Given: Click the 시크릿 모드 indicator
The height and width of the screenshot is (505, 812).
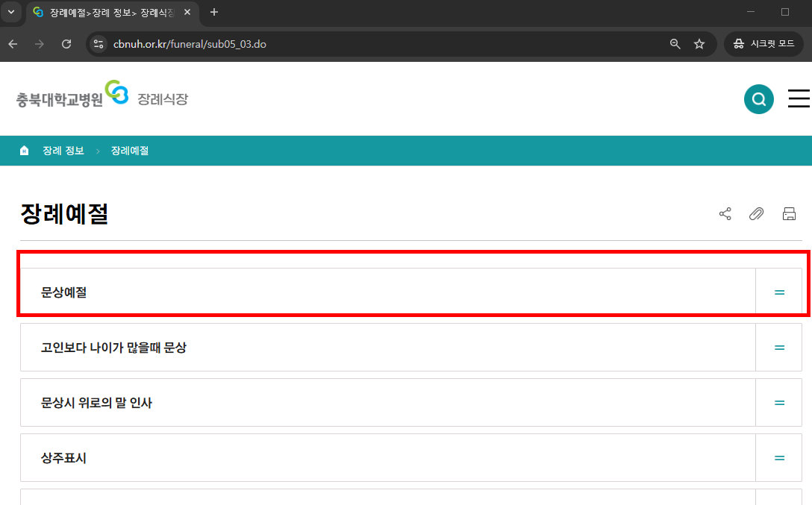Looking at the screenshot, I should 763,43.
